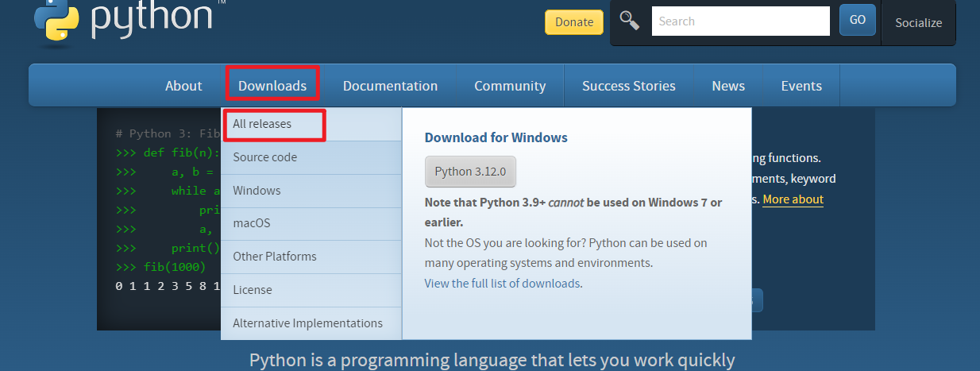The height and width of the screenshot is (371, 980).
Task: Open macOS downloads option
Action: pyautogui.click(x=251, y=224)
